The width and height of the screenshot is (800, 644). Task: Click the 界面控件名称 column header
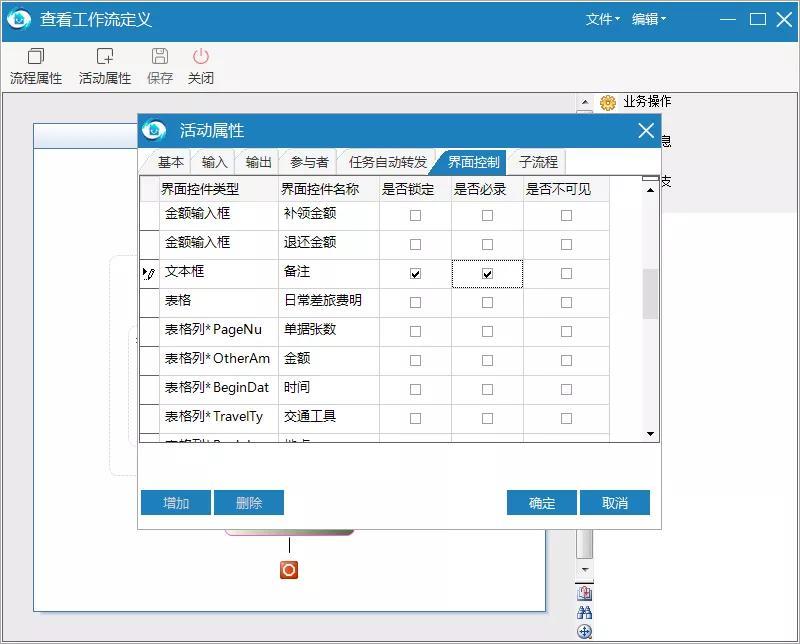click(329, 189)
